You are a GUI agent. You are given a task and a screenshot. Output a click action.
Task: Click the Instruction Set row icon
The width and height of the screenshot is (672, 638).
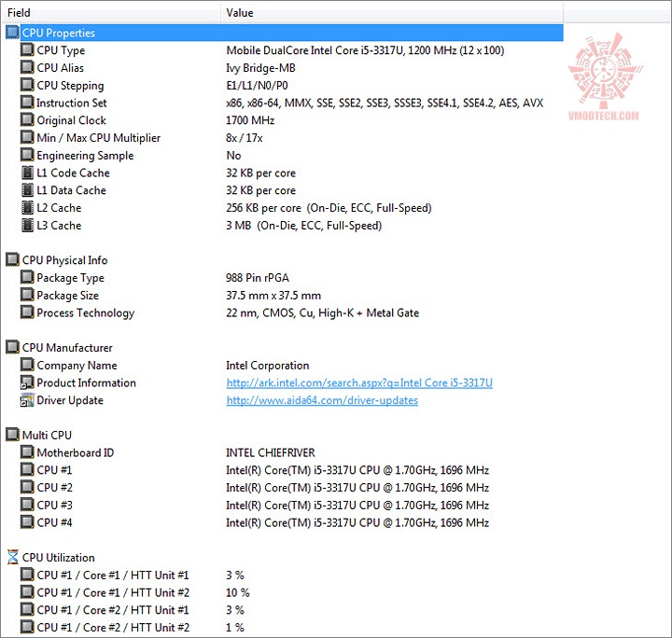27,103
